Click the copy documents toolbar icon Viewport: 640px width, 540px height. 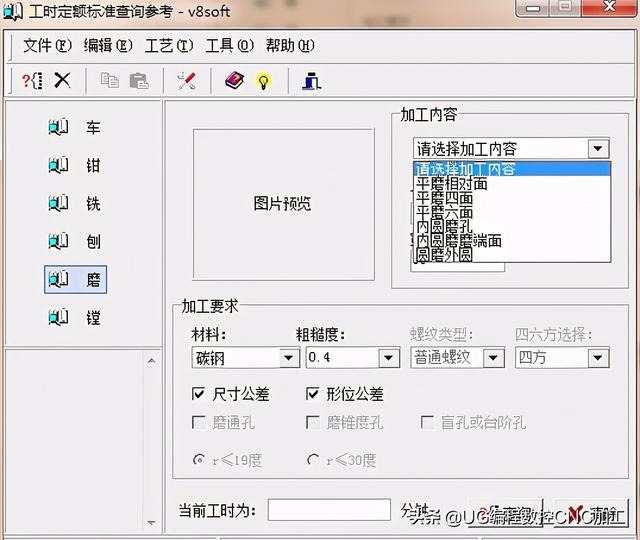[x=109, y=80]
